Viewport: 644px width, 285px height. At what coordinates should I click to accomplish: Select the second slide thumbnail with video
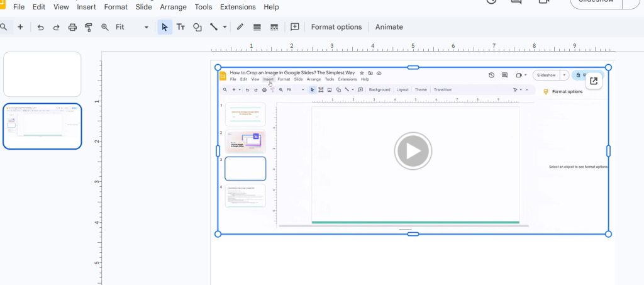click(x=42, y=126)
